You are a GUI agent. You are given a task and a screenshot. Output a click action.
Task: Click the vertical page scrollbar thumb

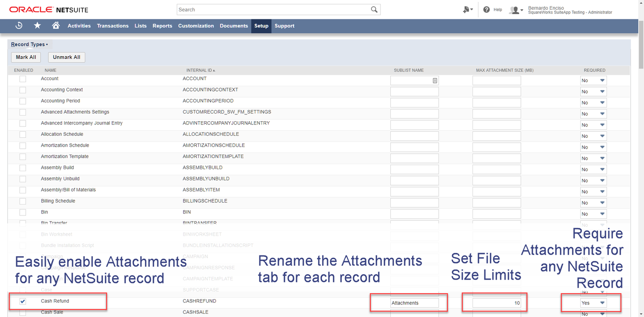(641, 44)
